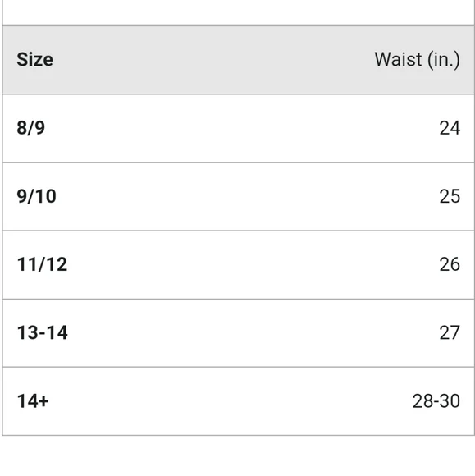The image size is (475, 476).
Task: Click the Size column header
Action: coord(34,59)
